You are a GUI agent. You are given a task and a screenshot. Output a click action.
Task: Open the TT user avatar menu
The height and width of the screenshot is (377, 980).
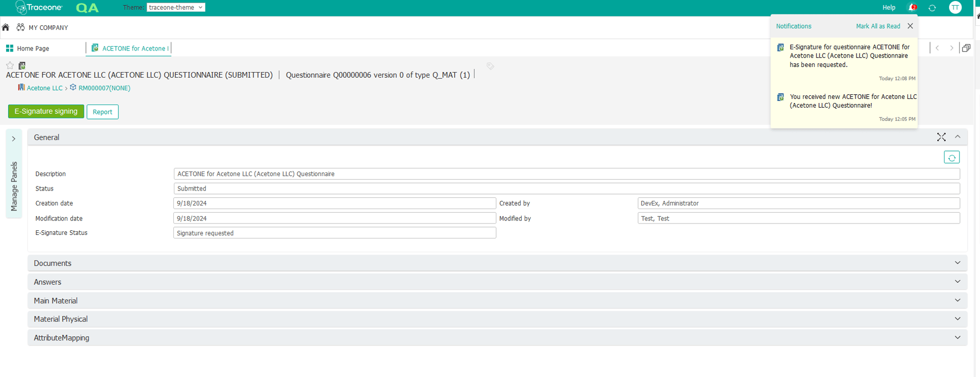coord(955,7)
